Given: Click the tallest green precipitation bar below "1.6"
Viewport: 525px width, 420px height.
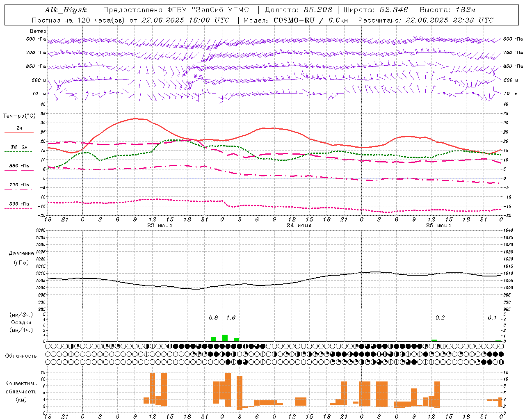Looking at the screenshot, I should pyautogui.click(x=225, y=338).
